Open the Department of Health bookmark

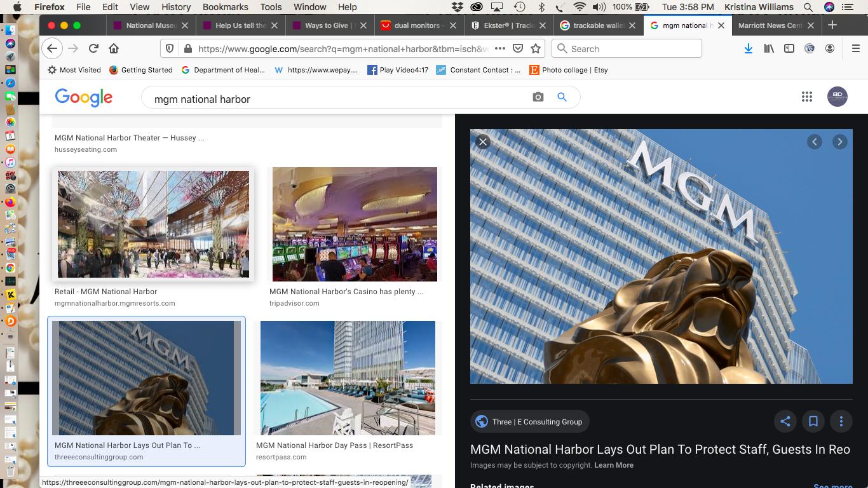(223, 70)
